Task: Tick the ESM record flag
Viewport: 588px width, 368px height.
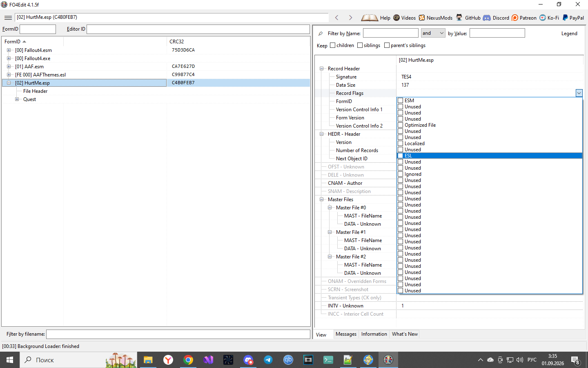Action: click(x=401, y=101)
